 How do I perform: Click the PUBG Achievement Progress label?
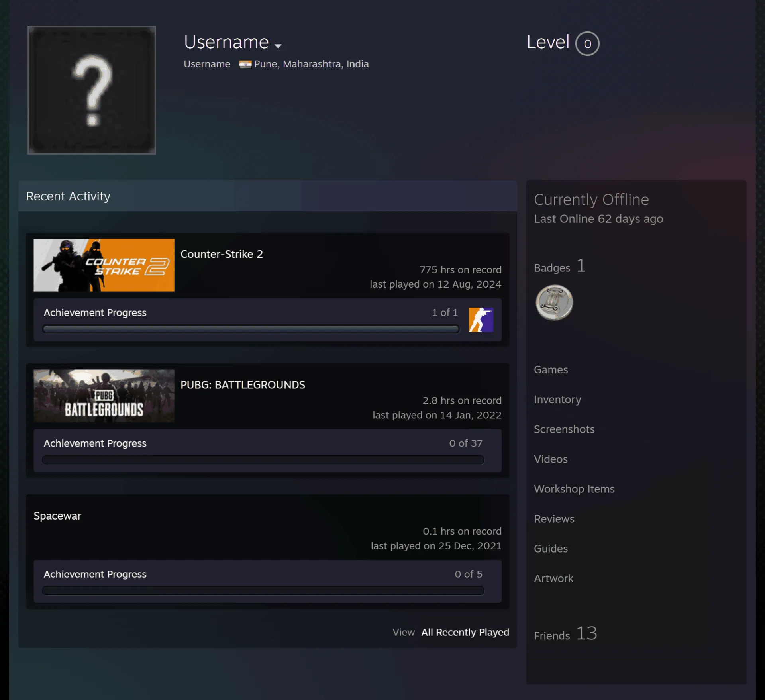(95, 443)
